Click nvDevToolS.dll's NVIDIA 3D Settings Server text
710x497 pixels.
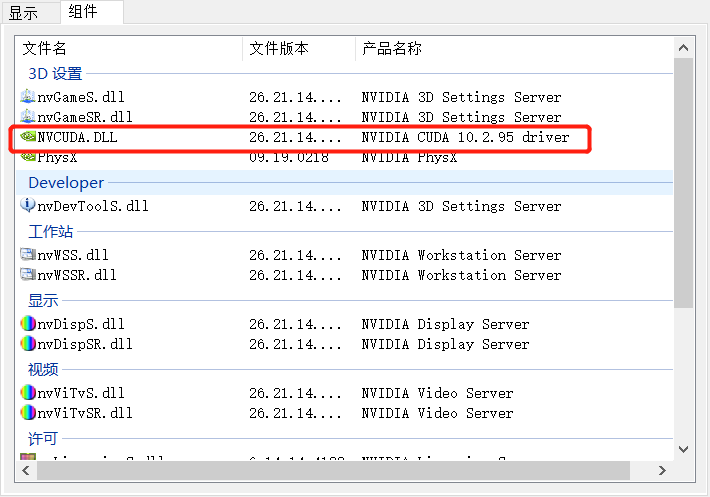point(461,206)
